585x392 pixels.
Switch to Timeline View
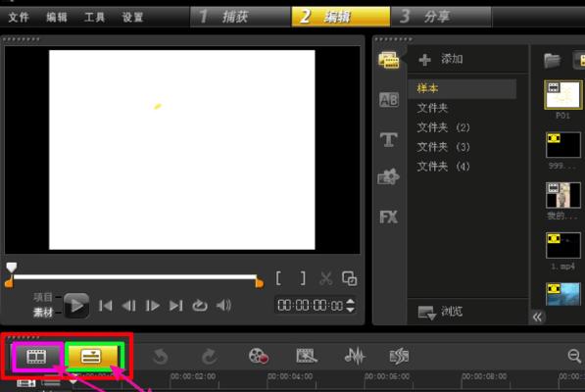click(x=91, y=356)
